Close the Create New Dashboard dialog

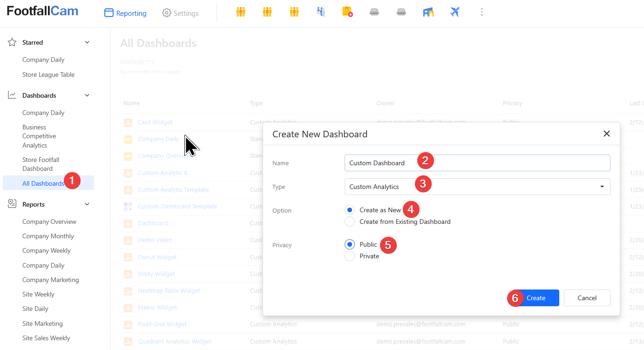(606, 134)
